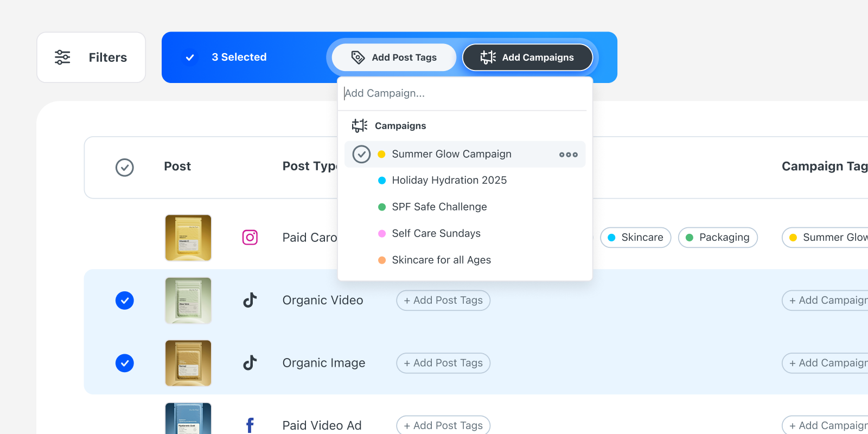Click the TikTok icon beside Organic Image
868x434 pixels.
pyautogui.click(x=250, y=362)
